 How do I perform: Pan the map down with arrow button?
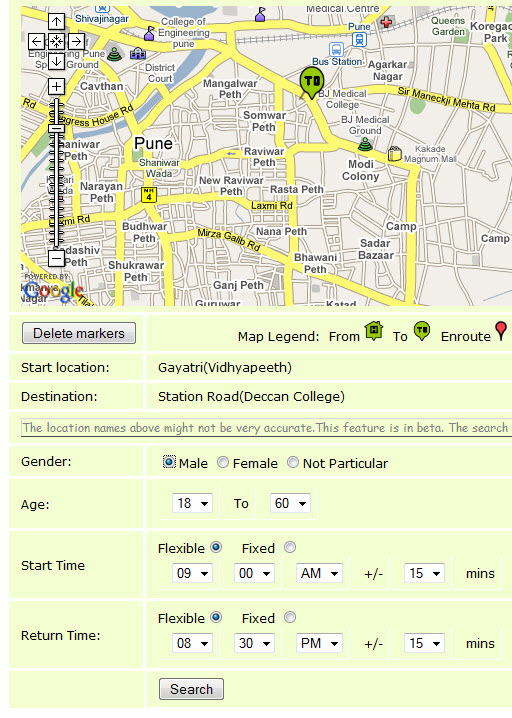[x=56, y=61]
